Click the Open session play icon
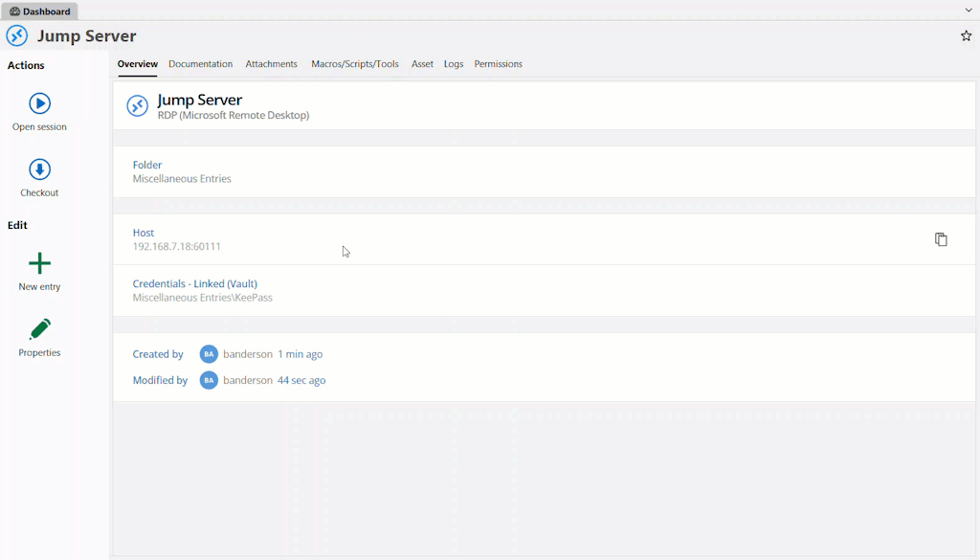This screenshot has height=560, width=980. coord(39,103)
